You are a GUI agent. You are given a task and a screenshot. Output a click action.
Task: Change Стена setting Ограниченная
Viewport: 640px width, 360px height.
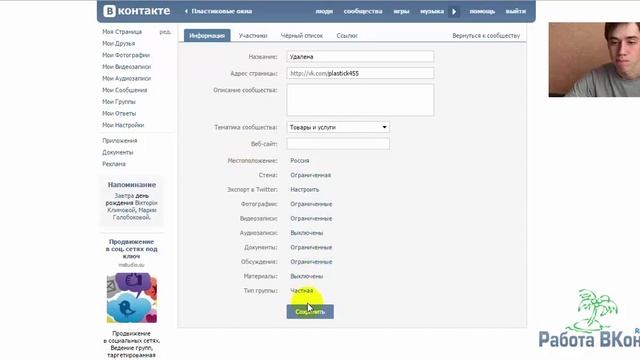pyautogui.click(x=311, y=175)
